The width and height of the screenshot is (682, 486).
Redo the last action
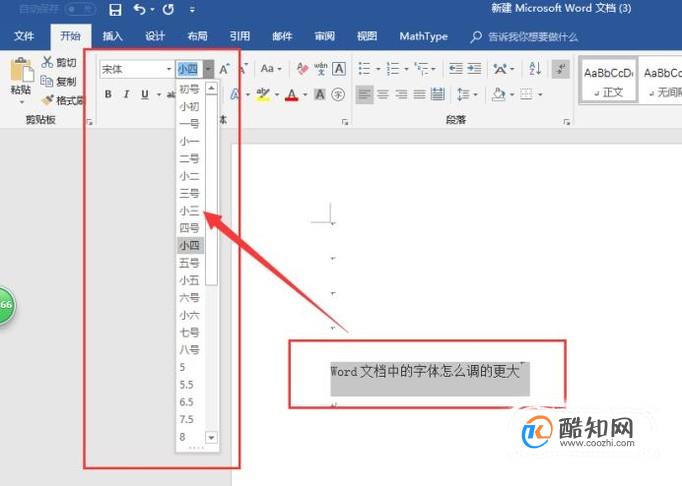click(168, 9)
